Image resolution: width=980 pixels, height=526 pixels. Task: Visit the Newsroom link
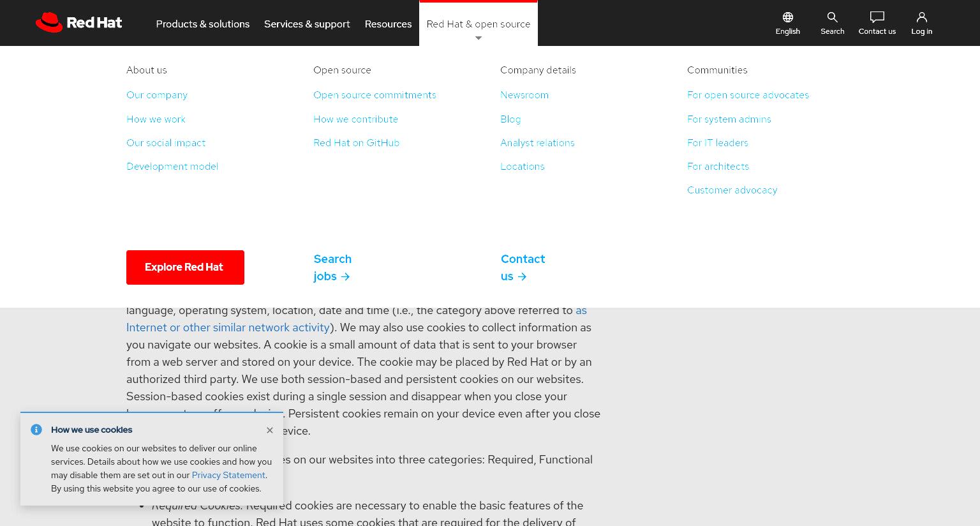(x=524, y=95)
